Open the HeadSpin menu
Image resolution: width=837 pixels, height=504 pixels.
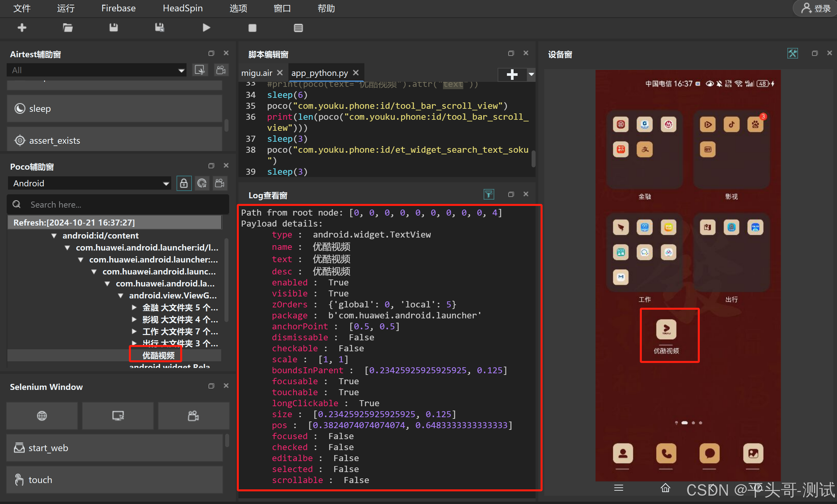[x=183, y=8]
